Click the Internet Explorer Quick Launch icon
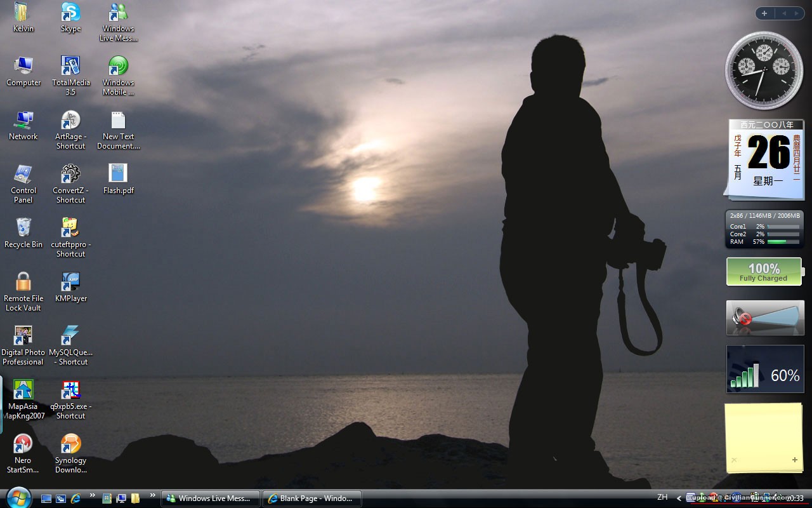 pos(76,498)
